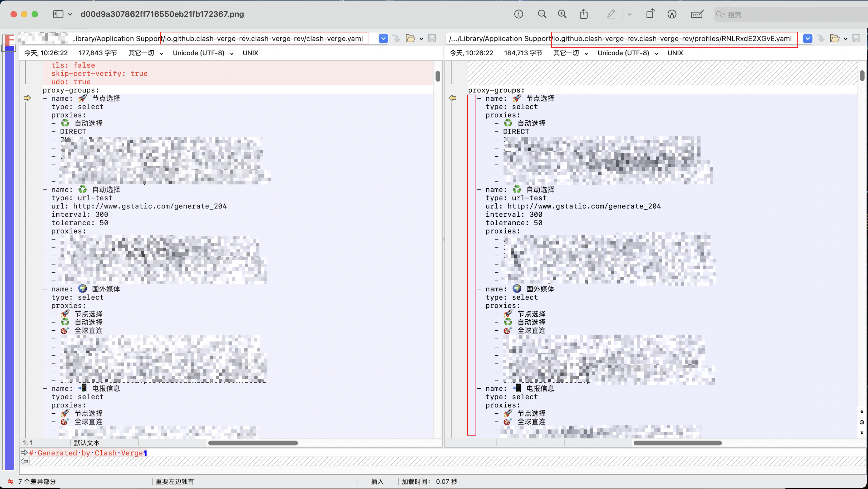
Task: Click the markup options chevron
Action: click(x=629, y=14)
